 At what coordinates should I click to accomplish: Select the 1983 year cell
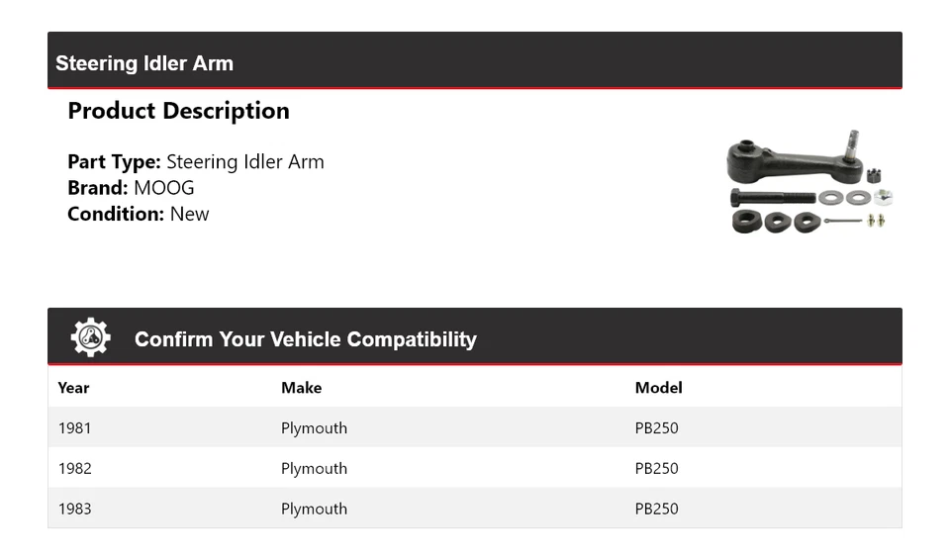coord(74,509)
